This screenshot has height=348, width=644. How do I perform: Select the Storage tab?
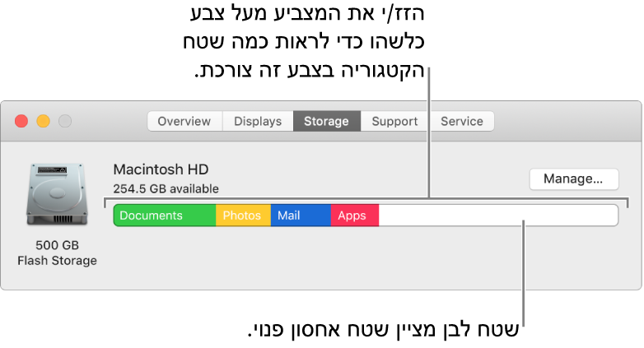click(x=326, y=121)
